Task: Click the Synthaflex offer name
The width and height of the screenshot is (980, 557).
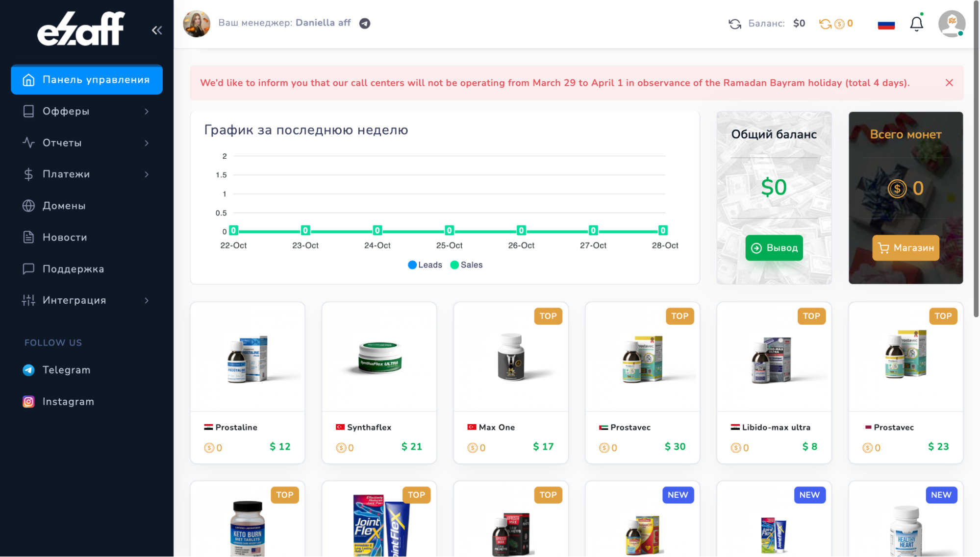Action: [369, 428]
